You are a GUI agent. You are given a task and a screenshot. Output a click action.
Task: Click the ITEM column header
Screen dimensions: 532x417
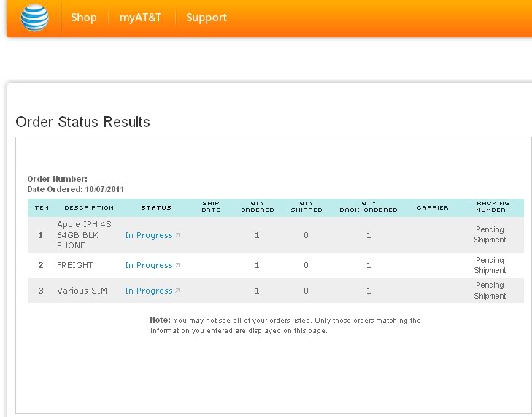click(41, 207)
